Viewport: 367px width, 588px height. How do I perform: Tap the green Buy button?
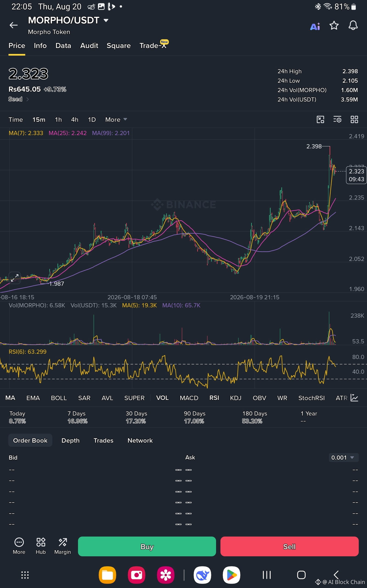pos(147,546)
